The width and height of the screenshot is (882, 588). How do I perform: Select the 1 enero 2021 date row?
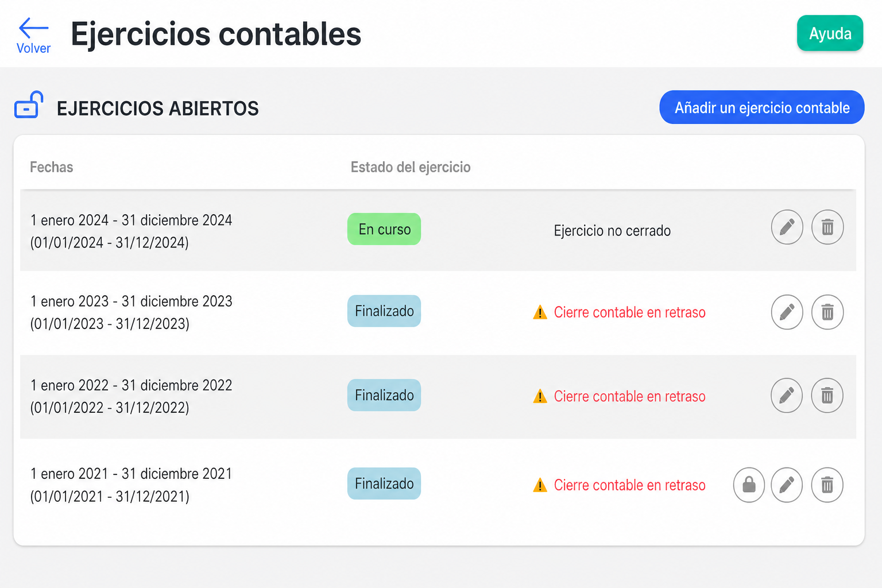click(438, 485)
